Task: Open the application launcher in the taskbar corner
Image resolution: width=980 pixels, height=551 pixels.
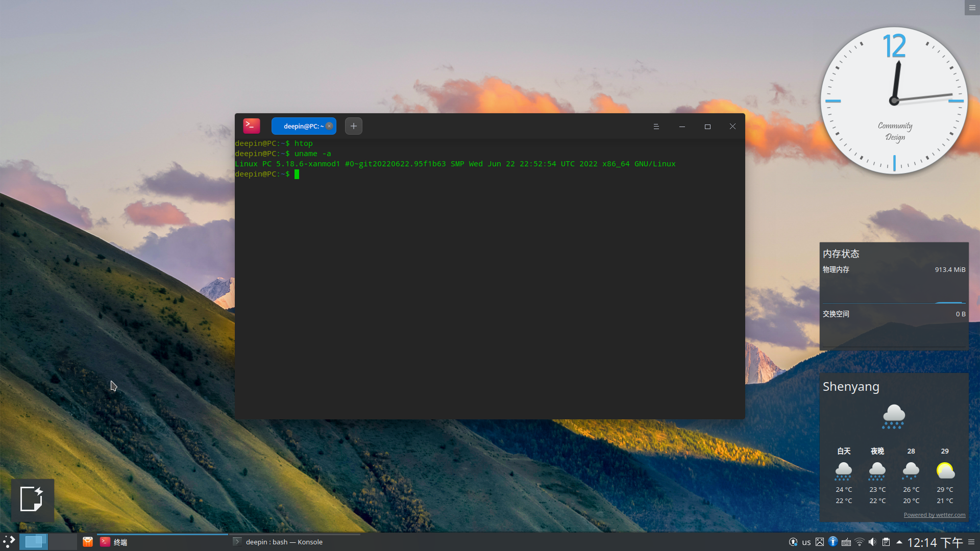Action: [x=9, y=542]
